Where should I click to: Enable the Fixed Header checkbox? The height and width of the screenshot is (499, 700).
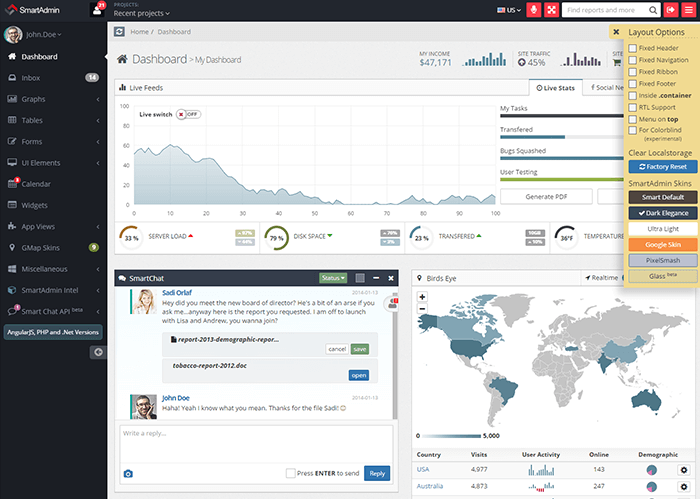click(x=632, y=48)
